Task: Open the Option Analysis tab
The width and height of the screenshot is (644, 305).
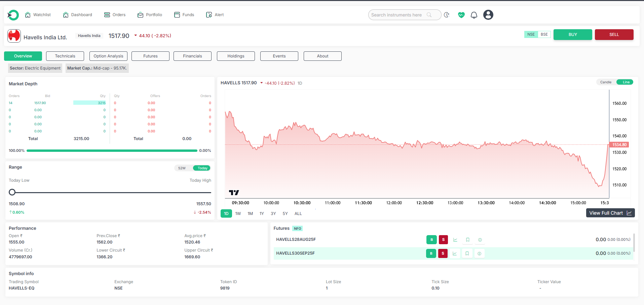Action: pos(108,56)
